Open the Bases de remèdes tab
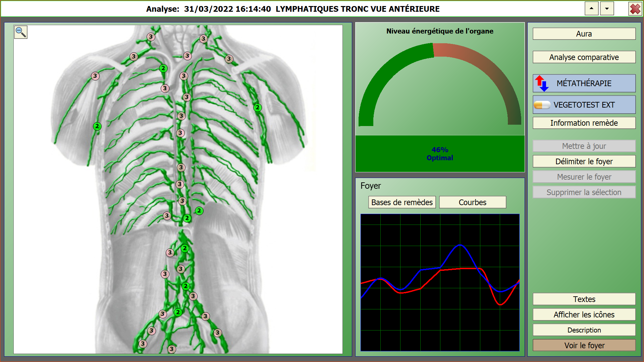 (402, 202)
